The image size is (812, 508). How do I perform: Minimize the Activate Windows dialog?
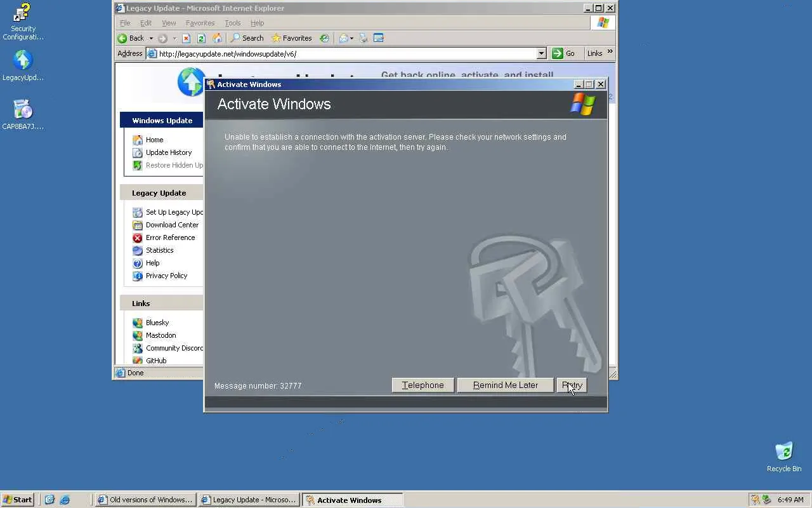click(x=579, y=84)
